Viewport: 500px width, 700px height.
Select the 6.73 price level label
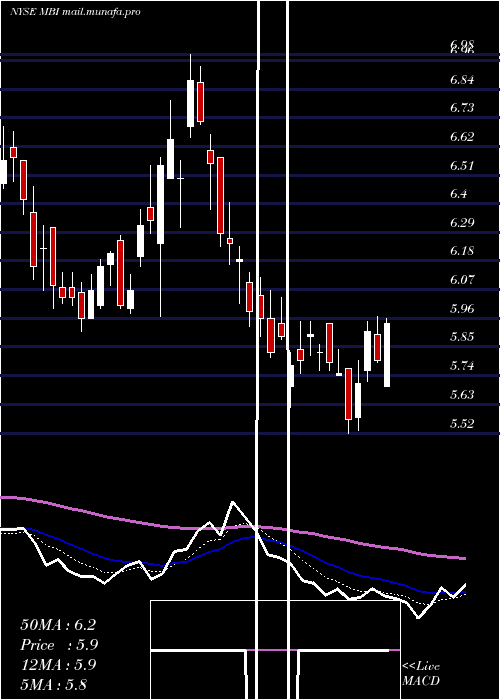(x=462, y=108)
